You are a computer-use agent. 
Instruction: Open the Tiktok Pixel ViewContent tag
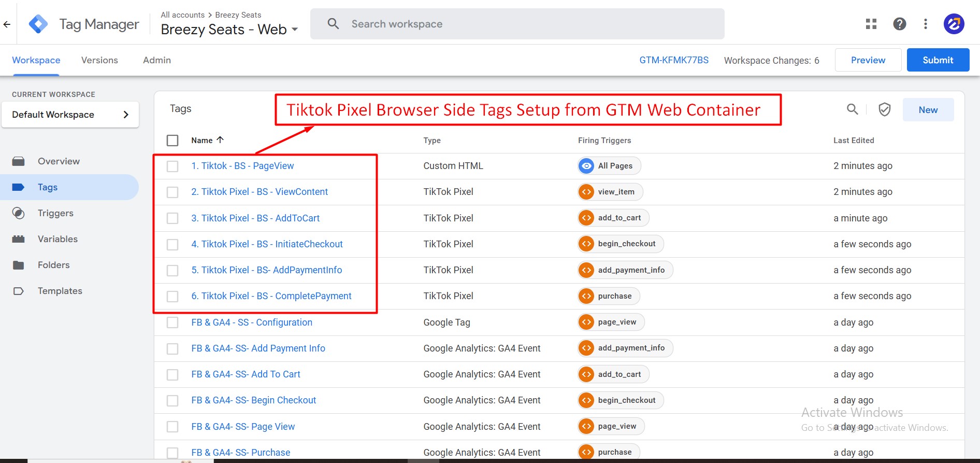(x=260, y=192)
